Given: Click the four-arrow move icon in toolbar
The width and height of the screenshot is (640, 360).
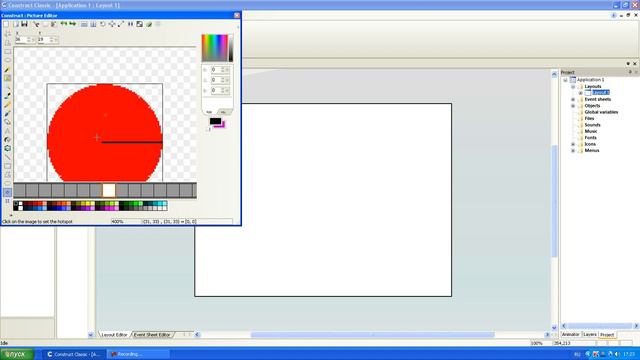Looking at the screenshot, I should click(x=112, y=24).
